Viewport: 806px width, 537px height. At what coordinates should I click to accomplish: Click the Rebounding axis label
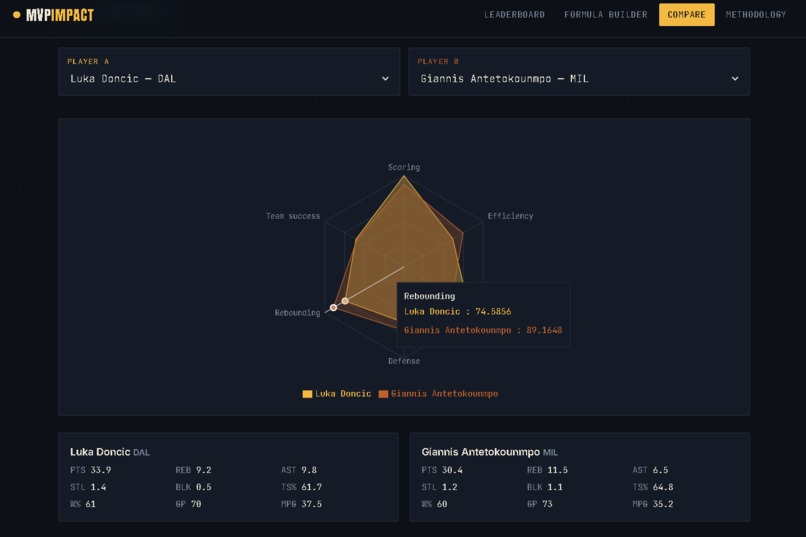coord(297,312)
